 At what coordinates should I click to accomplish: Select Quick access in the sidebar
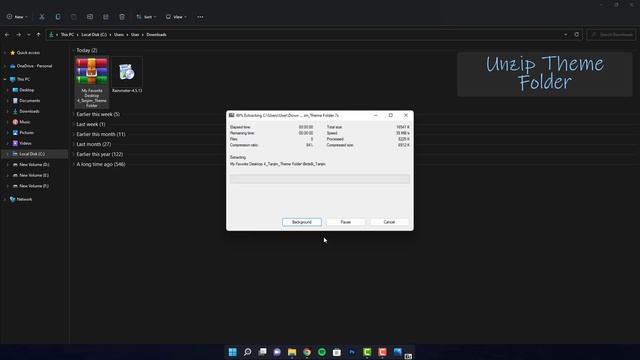click(x=28, y=53)
